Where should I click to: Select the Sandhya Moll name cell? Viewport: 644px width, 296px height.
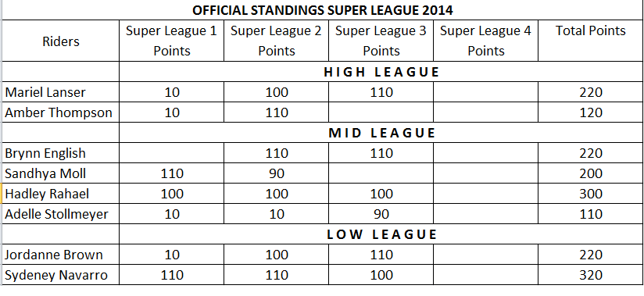61,173
